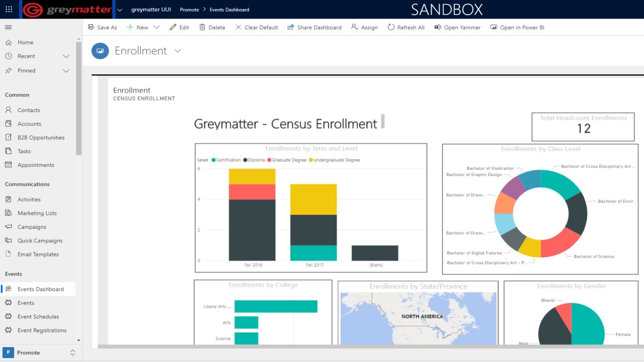Viewport: 644px width, 362px height.
Task: Click the Appointments calendar icon
Action: (x=8, y=164)
